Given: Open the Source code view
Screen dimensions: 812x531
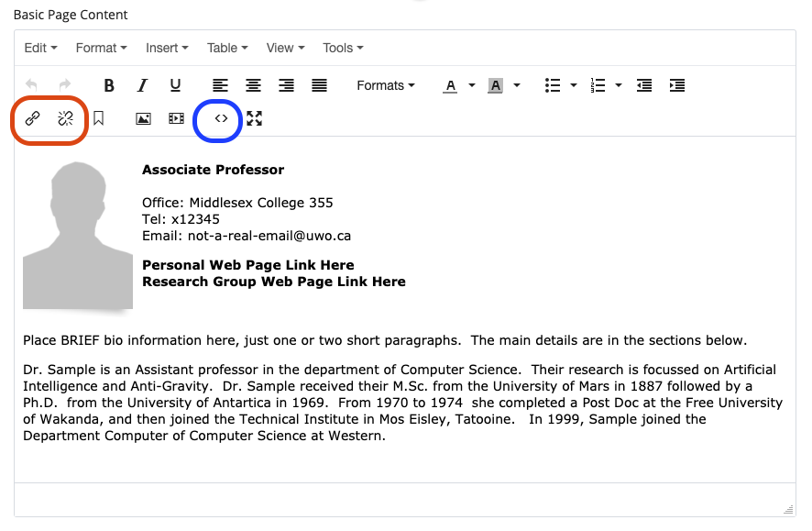Looking at the screenshot, I should tap(221, 118).
